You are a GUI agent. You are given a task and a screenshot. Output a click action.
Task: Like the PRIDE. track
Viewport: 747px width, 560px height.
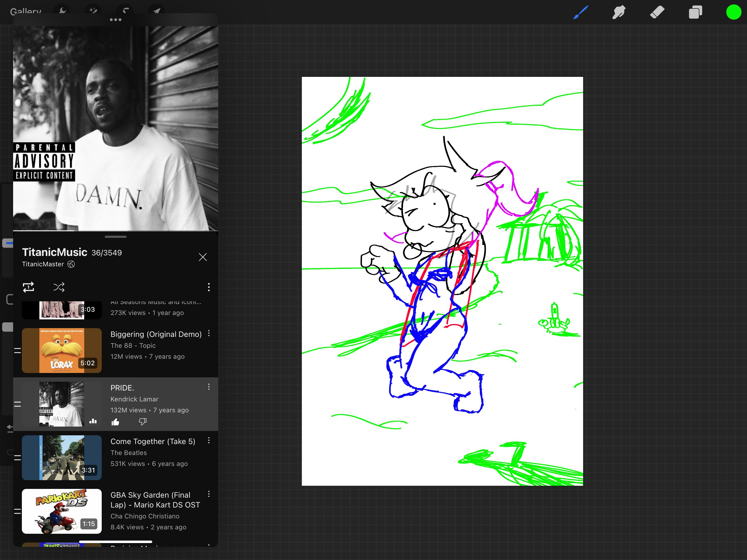[115, 422]
